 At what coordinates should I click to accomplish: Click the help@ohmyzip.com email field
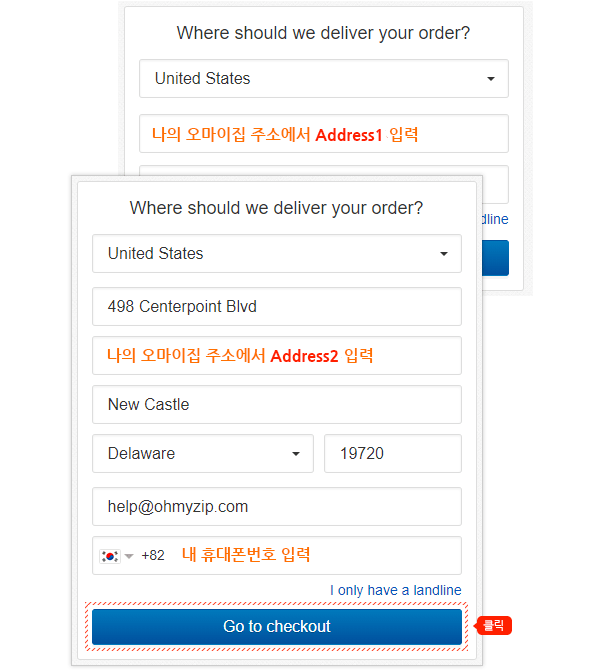(x=276, y=506)
